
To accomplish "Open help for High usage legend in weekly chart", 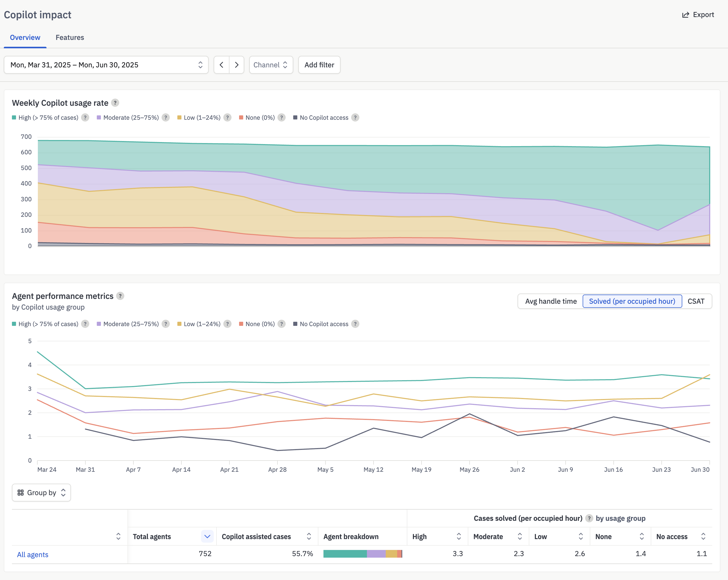I will (x=85, y=118).
